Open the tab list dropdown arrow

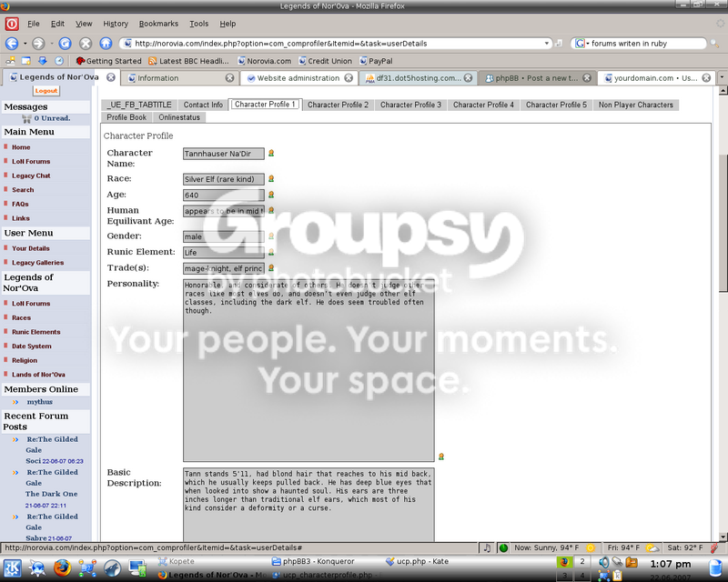click(722, 77)
